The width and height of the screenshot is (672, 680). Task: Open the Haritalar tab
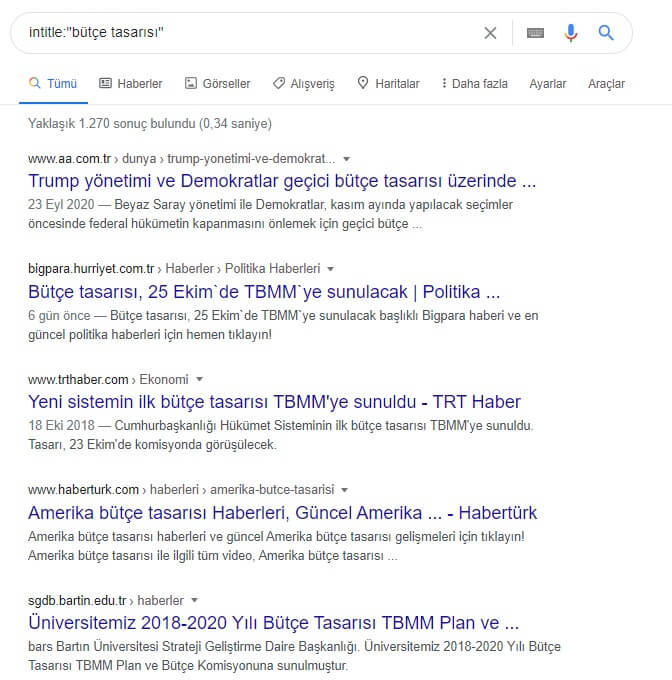(388, 84)
